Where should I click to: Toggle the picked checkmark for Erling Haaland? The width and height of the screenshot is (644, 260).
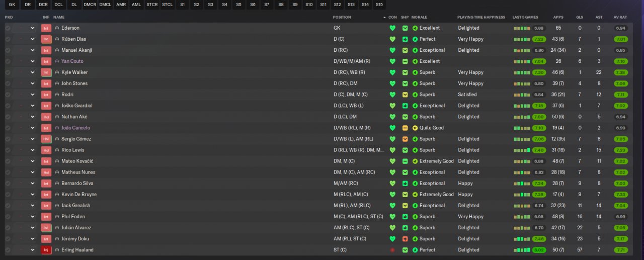8,250
